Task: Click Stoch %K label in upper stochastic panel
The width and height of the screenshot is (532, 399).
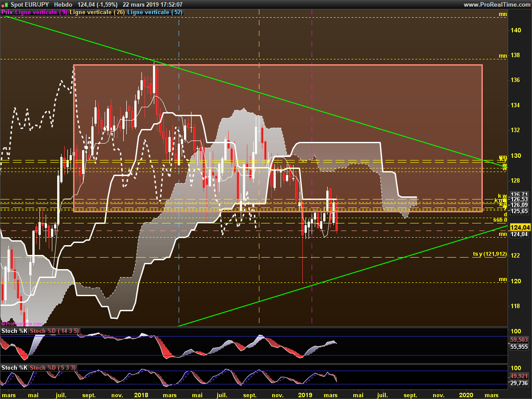Action: point(14,331)
